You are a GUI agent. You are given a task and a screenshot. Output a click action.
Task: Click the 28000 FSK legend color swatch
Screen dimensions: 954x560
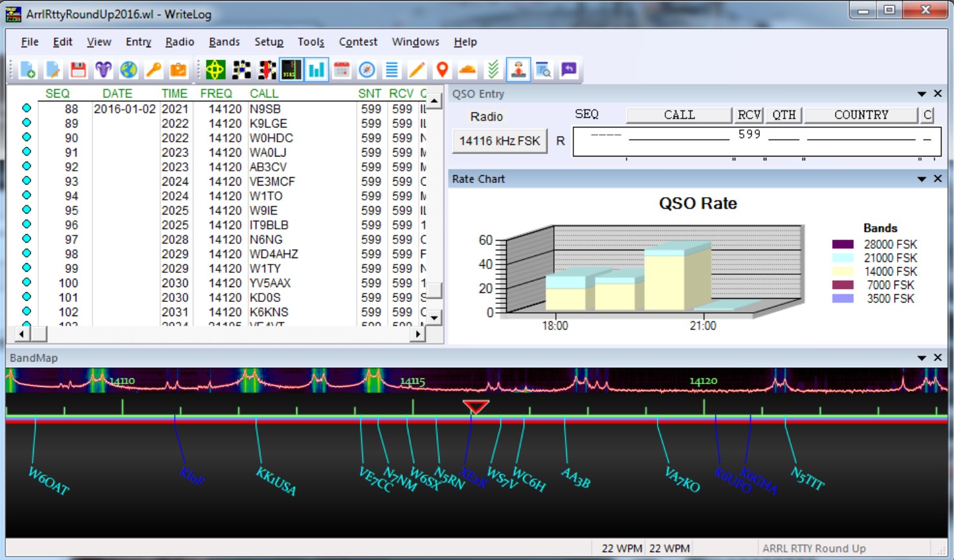click(843, 244)
